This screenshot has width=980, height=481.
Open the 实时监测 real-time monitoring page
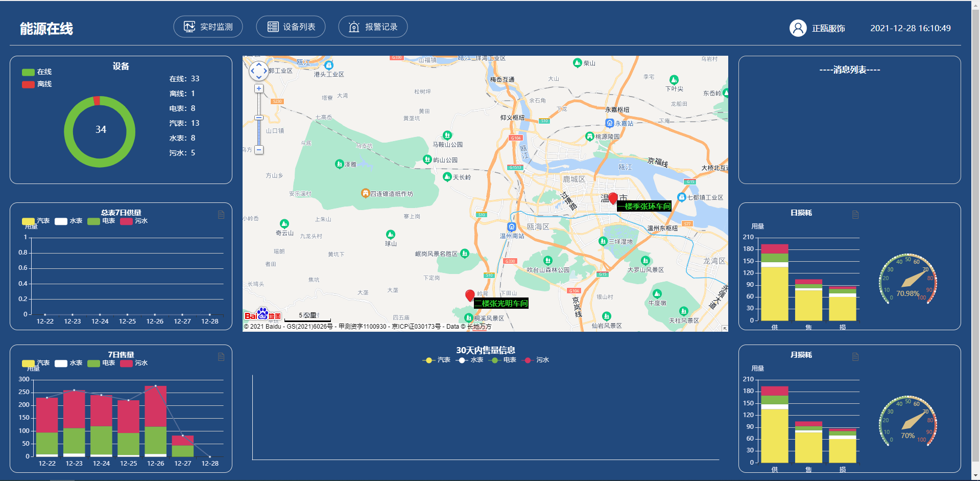point(208,27)
